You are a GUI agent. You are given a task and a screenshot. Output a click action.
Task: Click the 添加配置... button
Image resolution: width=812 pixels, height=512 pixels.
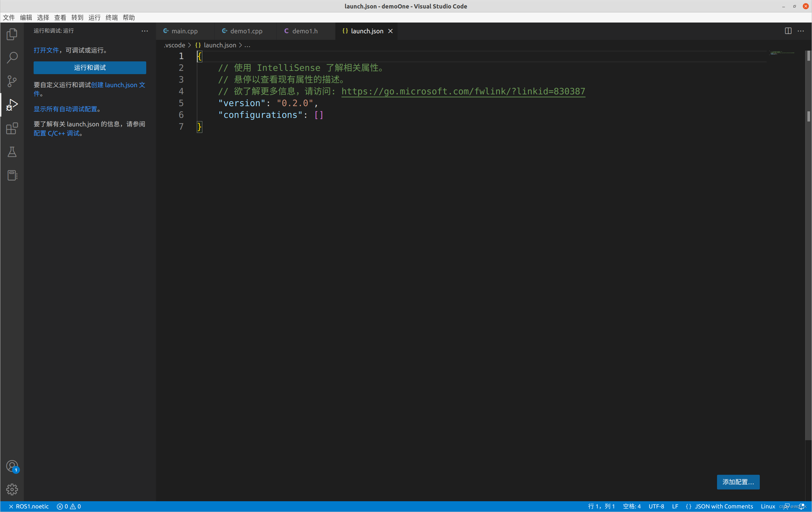click(738, 482)
